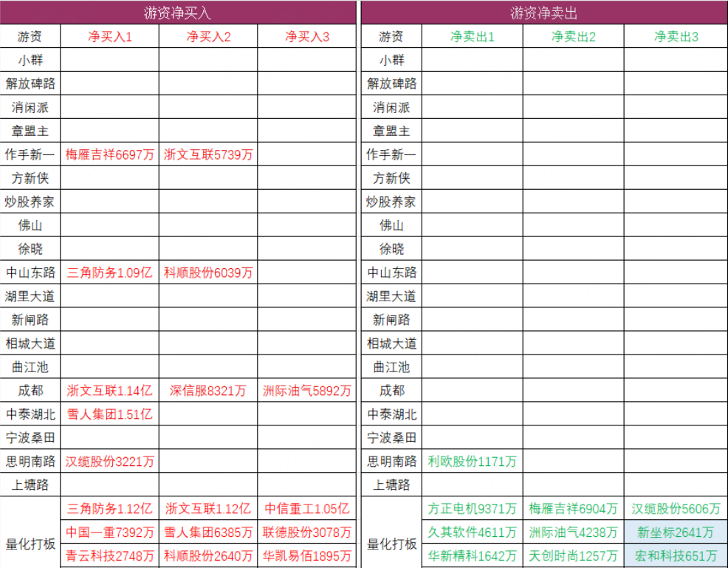Select the cell 久其软件4611万

click(473, 533)
